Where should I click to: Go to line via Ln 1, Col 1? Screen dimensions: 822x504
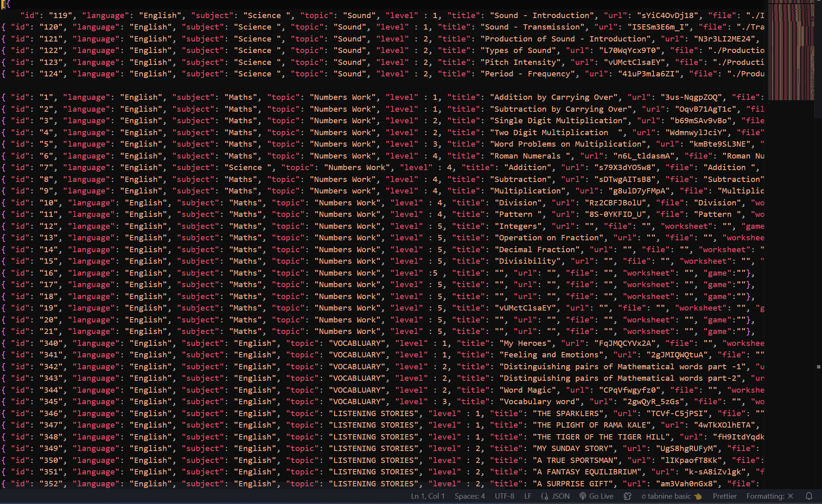428,496
